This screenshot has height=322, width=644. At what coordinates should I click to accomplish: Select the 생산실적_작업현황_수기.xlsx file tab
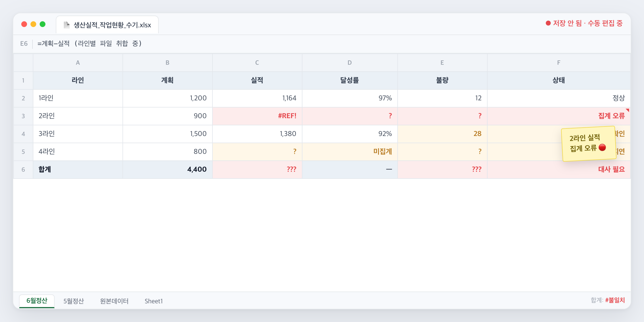click(107, 25)
